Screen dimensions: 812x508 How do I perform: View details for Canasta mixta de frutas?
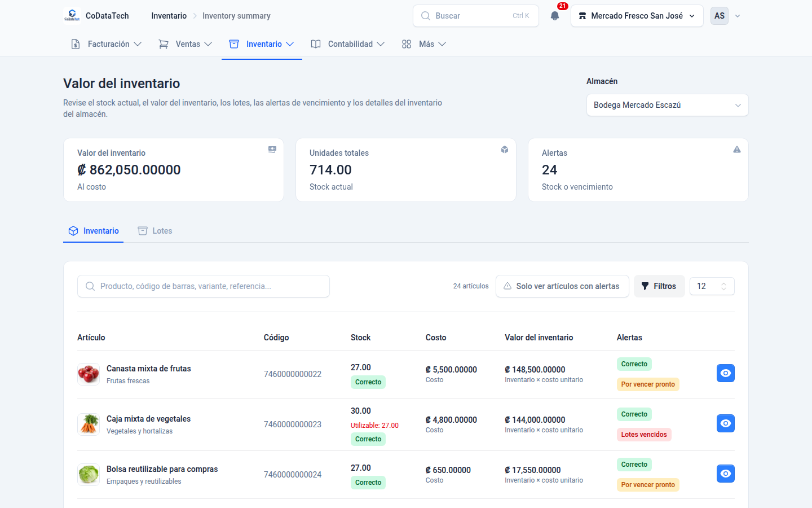pyautogui.click(x=725, y=373)
